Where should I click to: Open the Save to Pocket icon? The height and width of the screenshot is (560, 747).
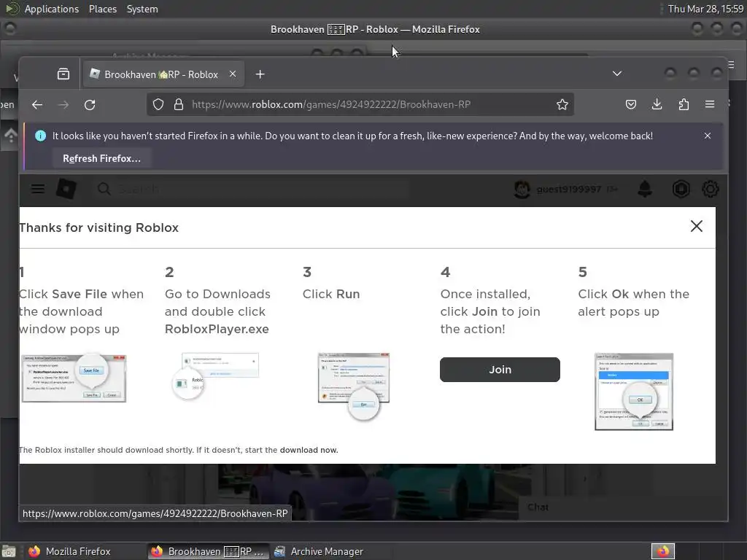(x=631, y=105)
